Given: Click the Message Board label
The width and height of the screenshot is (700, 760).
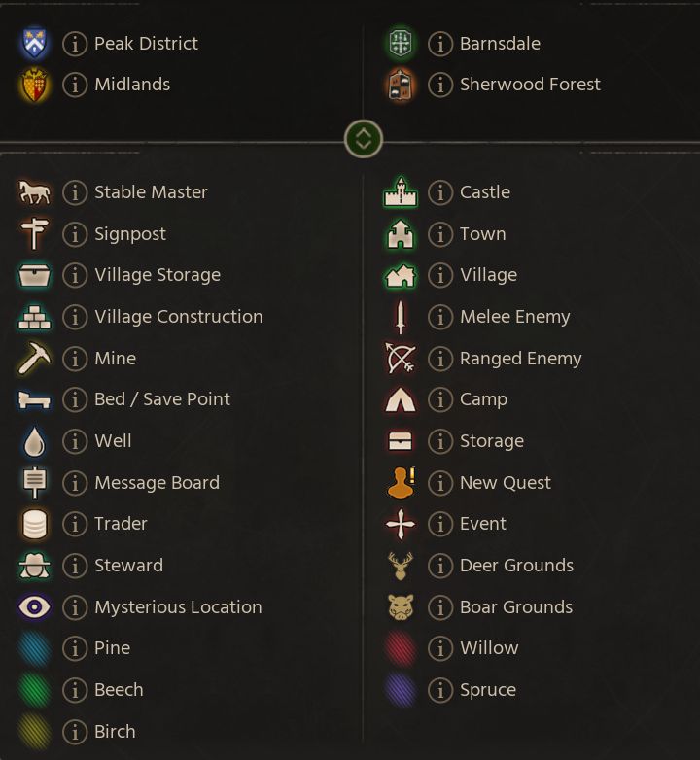Looking at the screenshot, I should pyautogui.click(x=157, y=483).
